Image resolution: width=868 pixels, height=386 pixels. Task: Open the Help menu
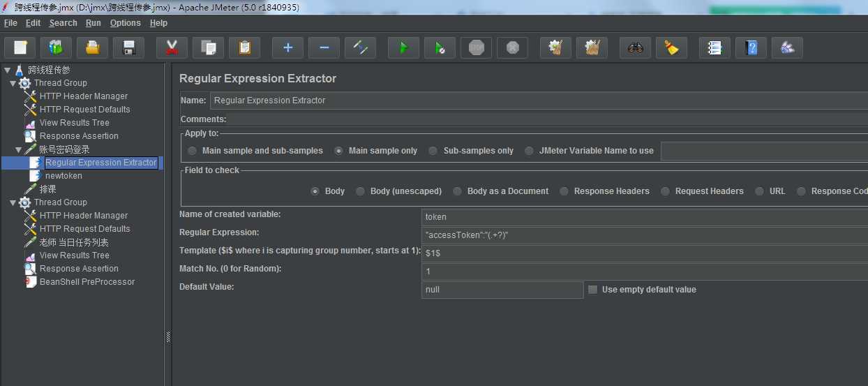coord(159,23)
